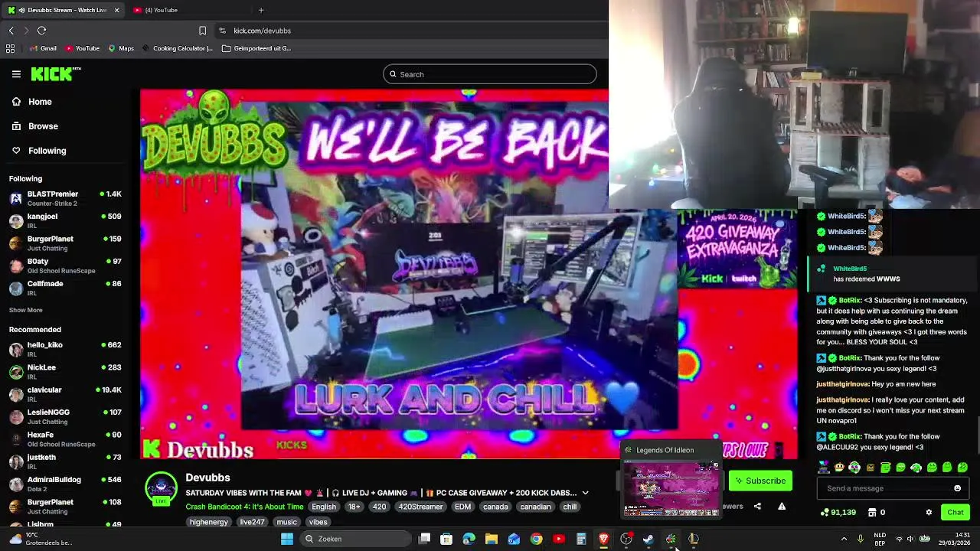Open justketh channel

click(65, 461)
